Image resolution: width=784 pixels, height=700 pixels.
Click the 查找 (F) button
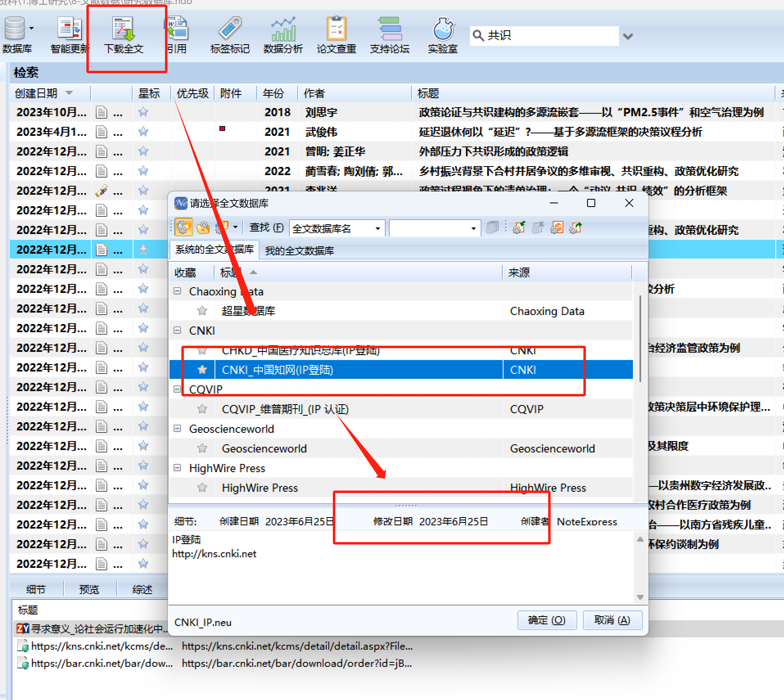pyautogui.click(x=267, y=227)
